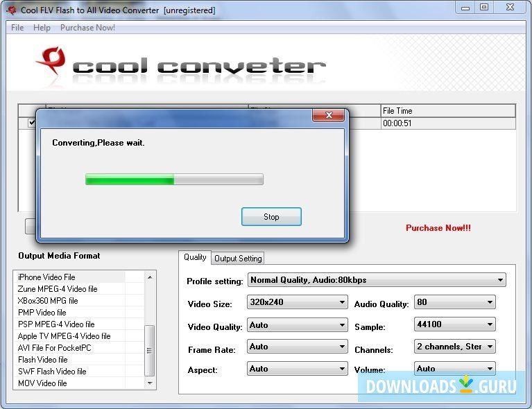Open the Audio Quality dropdown
This screenshot has height=409, width=532.
click(454, 302)
